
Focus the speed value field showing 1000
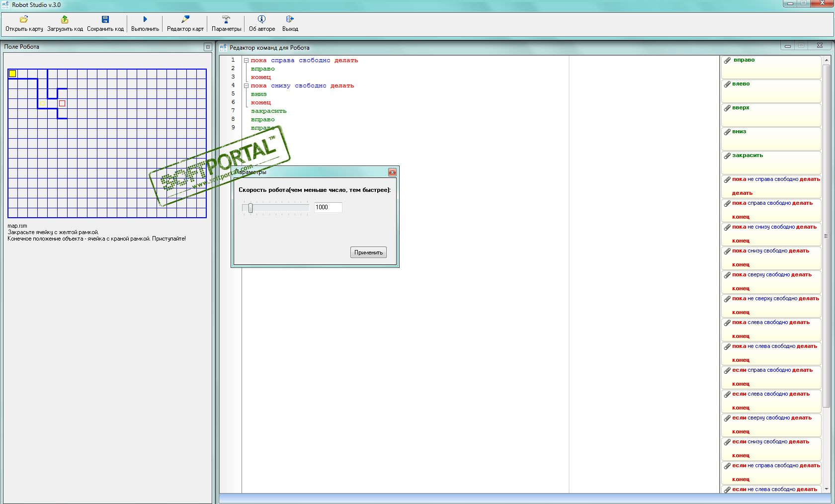[328, 207]
